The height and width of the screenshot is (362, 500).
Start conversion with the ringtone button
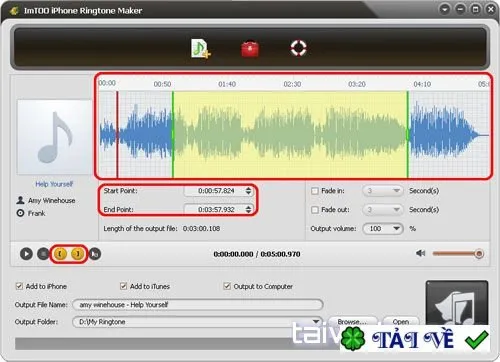click(x=457, y=303)
